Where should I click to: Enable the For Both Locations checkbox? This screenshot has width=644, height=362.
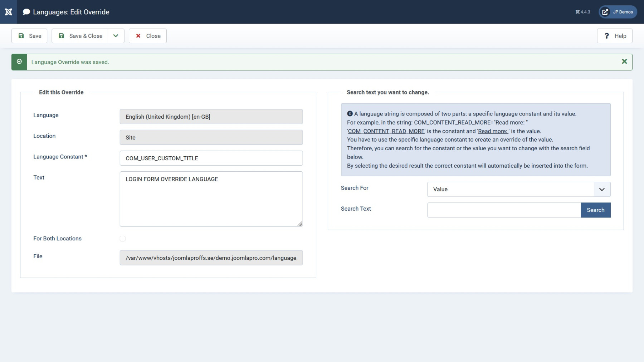[123, 239]
